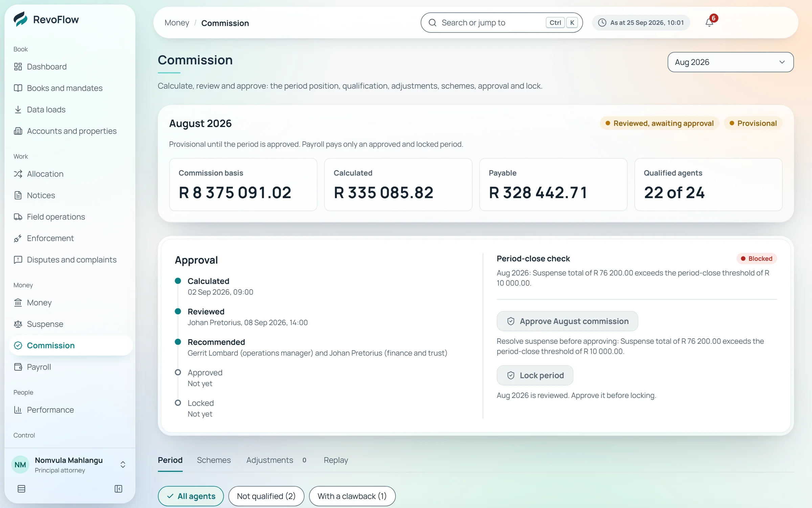This screenshot has width=812, height=508.
Task: Click the As at 25 Sep 2026 timestamp
Action: 641,23
